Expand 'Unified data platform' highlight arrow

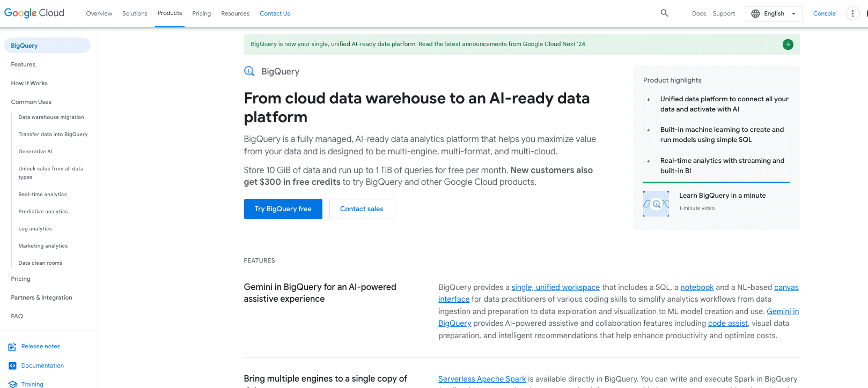[x=648, y=99]
